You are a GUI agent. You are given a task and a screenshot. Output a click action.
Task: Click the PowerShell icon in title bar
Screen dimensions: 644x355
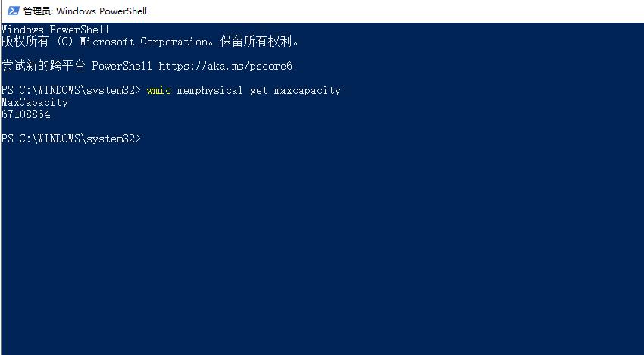pyautogui.click(x=12, y=11)
